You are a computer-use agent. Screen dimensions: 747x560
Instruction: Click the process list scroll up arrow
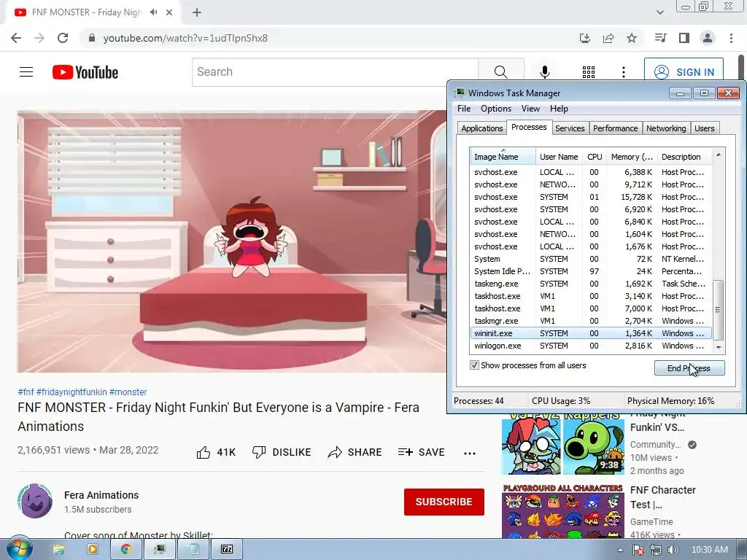[x=719, y=155]
